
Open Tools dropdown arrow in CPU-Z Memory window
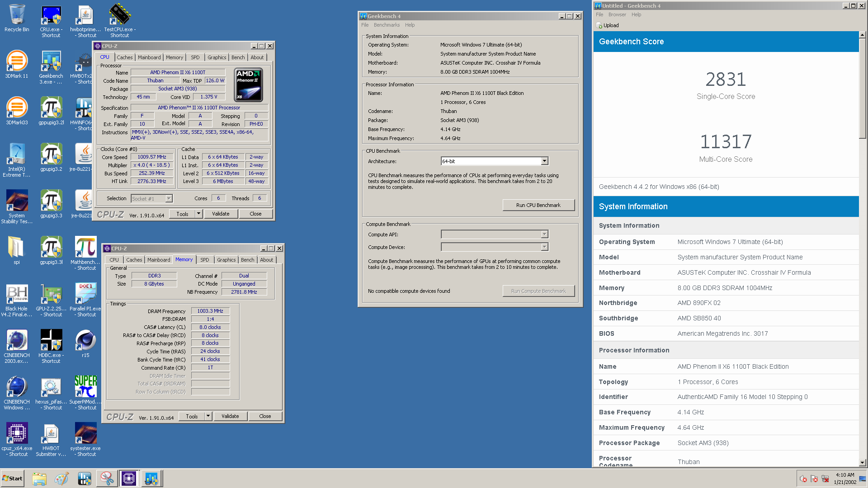pyautogui.click(x=208, y=416)
